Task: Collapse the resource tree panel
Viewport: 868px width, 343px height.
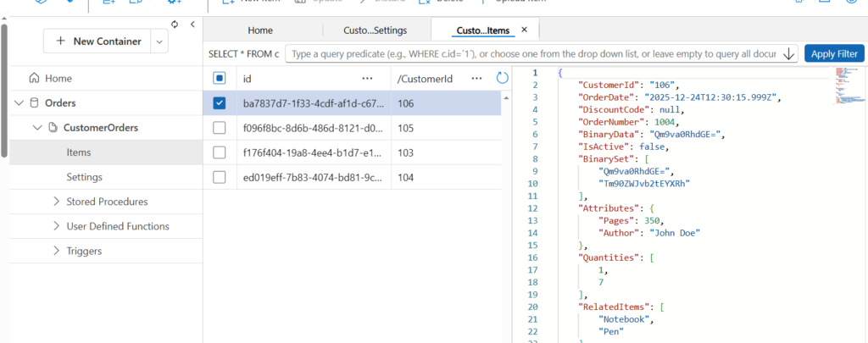Action: (x=192, y=25)
